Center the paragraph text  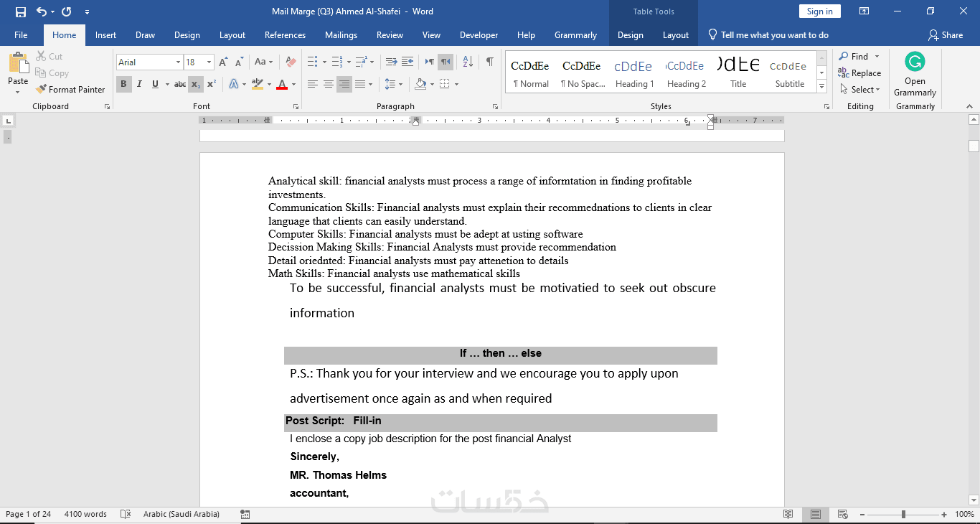point(329,84)
